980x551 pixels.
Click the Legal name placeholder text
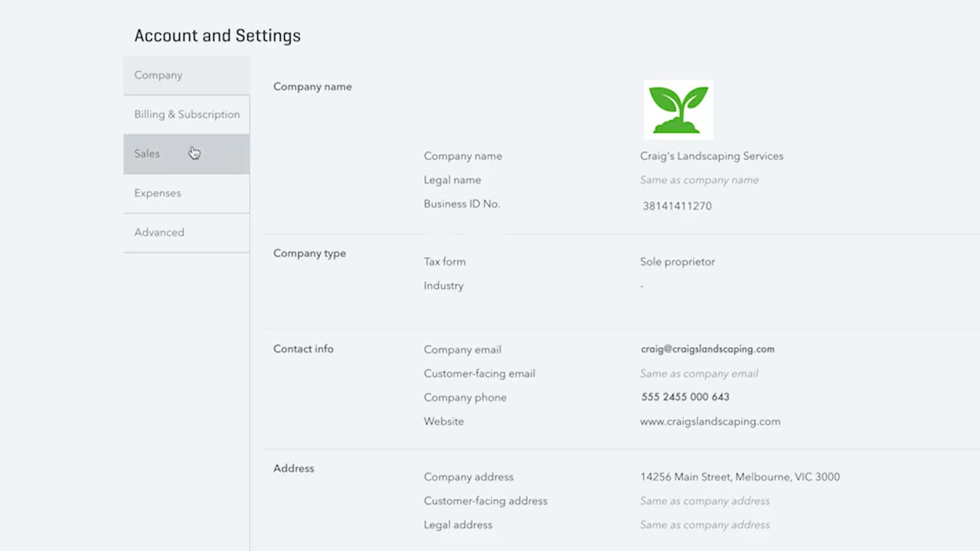coord(699,181)
